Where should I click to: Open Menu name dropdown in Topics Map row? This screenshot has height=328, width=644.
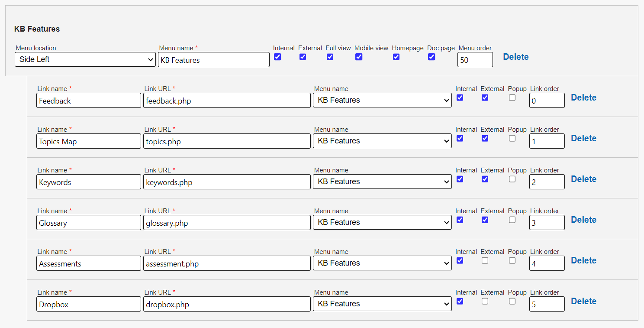pos(382,141)
